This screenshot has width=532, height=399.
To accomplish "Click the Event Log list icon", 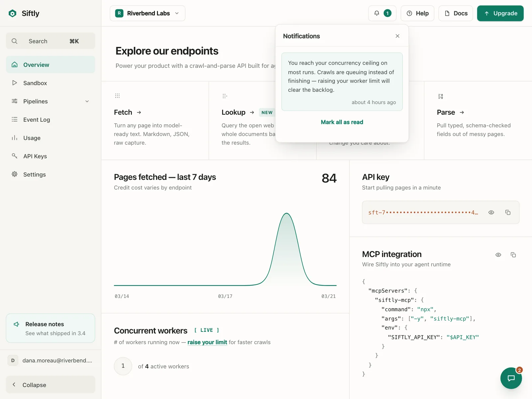I will (x=15, y=119).
